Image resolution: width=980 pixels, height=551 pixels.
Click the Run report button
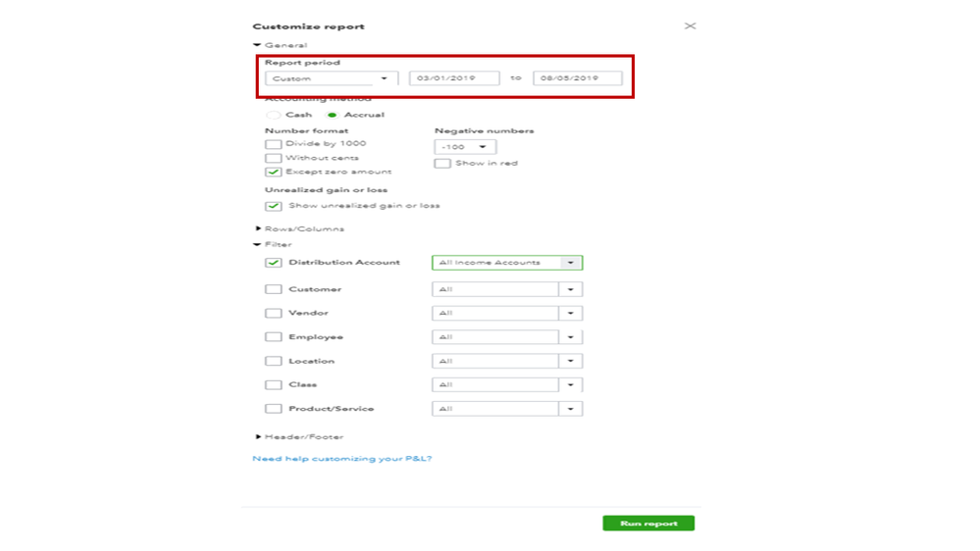647,524
